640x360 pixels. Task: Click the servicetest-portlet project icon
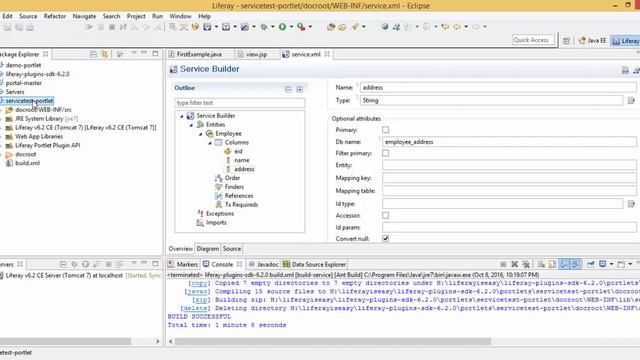click(x=1, y=100)
